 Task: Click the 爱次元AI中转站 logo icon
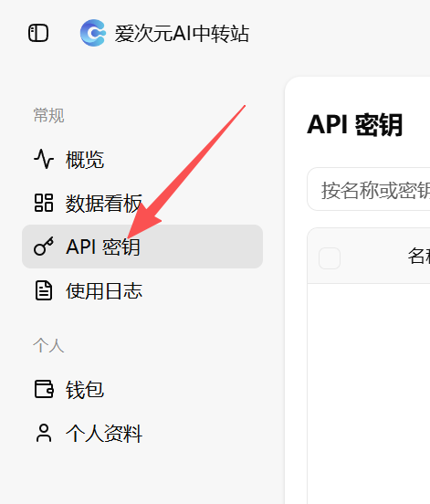point(93,33)
